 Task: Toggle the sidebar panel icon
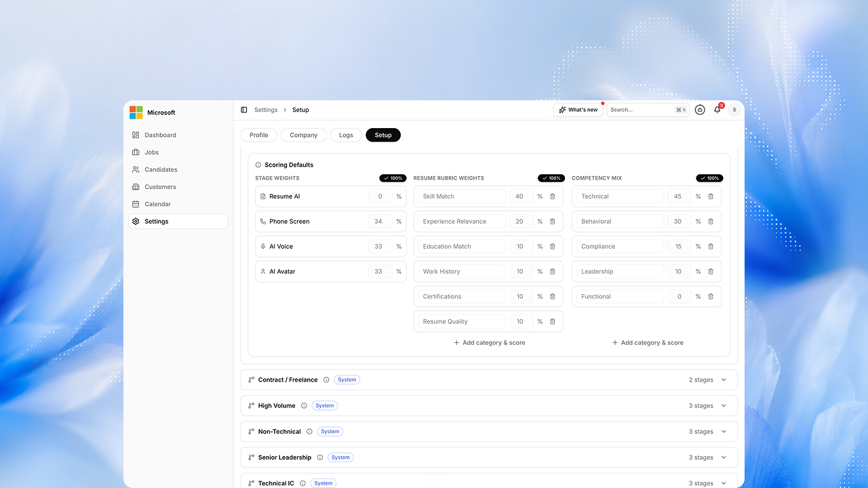(x=244, y=110)
